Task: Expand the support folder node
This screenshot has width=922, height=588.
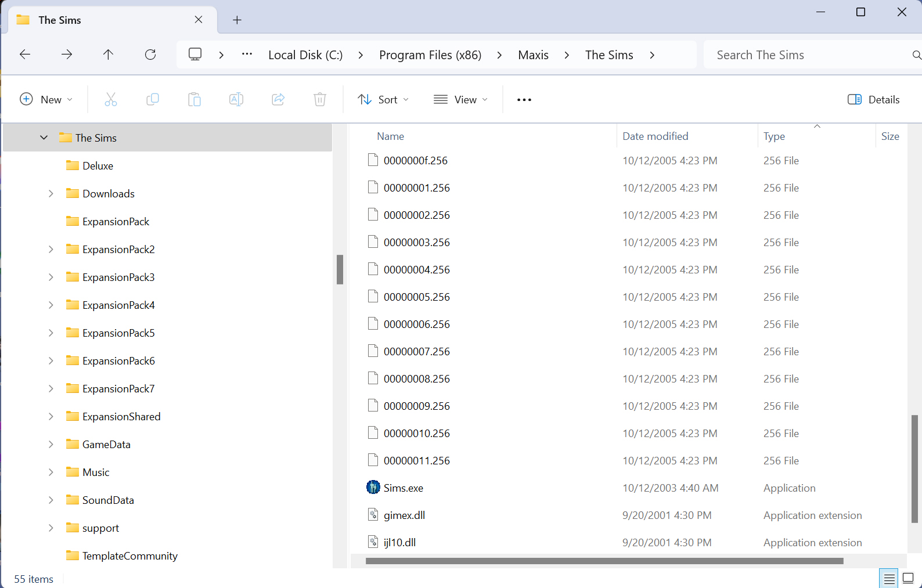Action: 51,528
